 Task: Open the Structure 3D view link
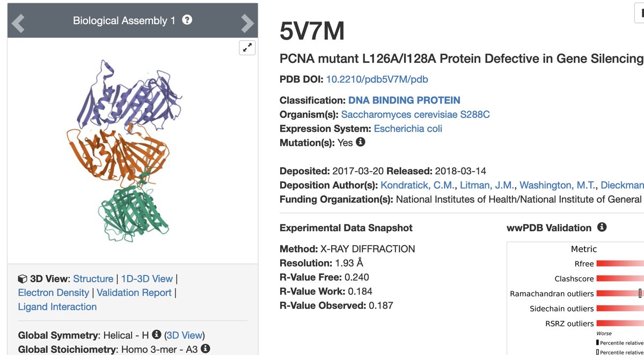tap(93, 279)
